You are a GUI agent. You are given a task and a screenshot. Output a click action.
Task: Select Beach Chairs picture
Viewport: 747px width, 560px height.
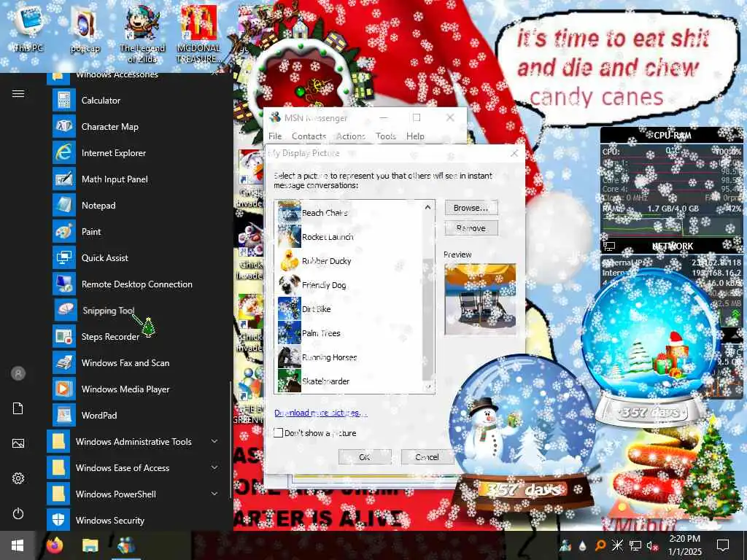[x=349, y=212]
